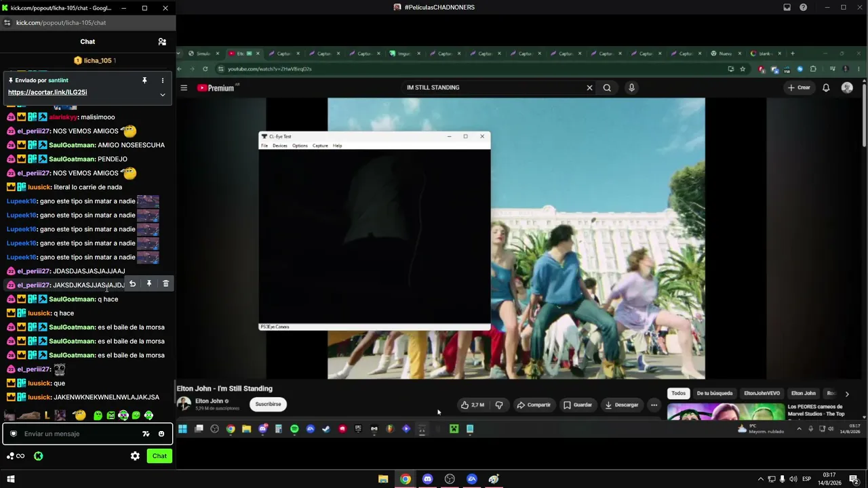Open Capture menu in CL-Eye Test
This screenshot has height=488, width=868.
pyautogui.click(x=320, y=146)
